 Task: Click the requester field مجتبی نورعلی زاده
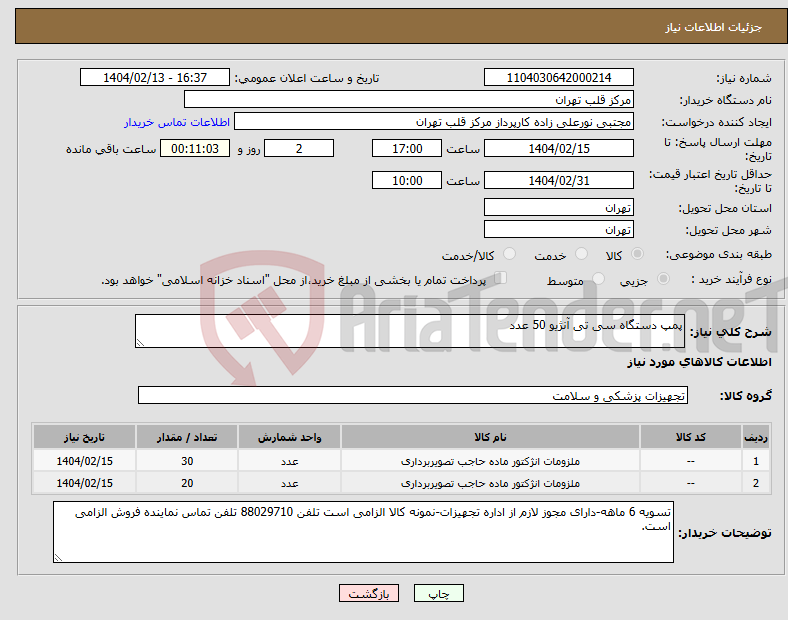[434, 122]
